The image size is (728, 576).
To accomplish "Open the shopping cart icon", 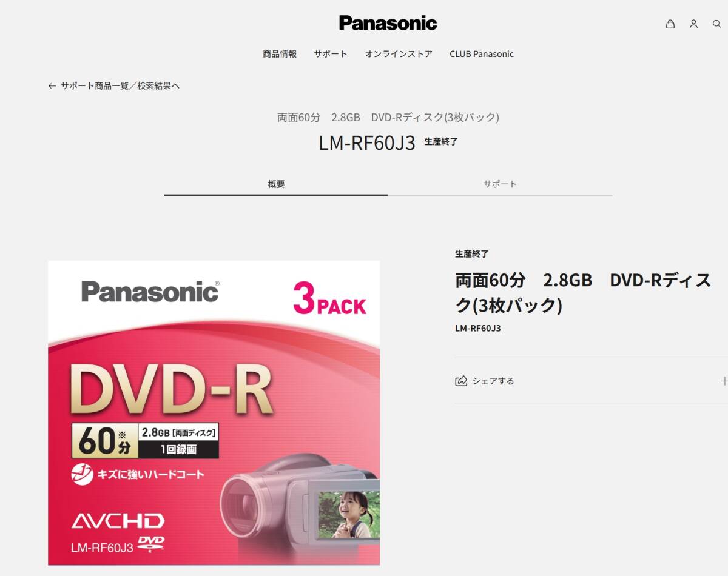I will click(x=670, y=24).
